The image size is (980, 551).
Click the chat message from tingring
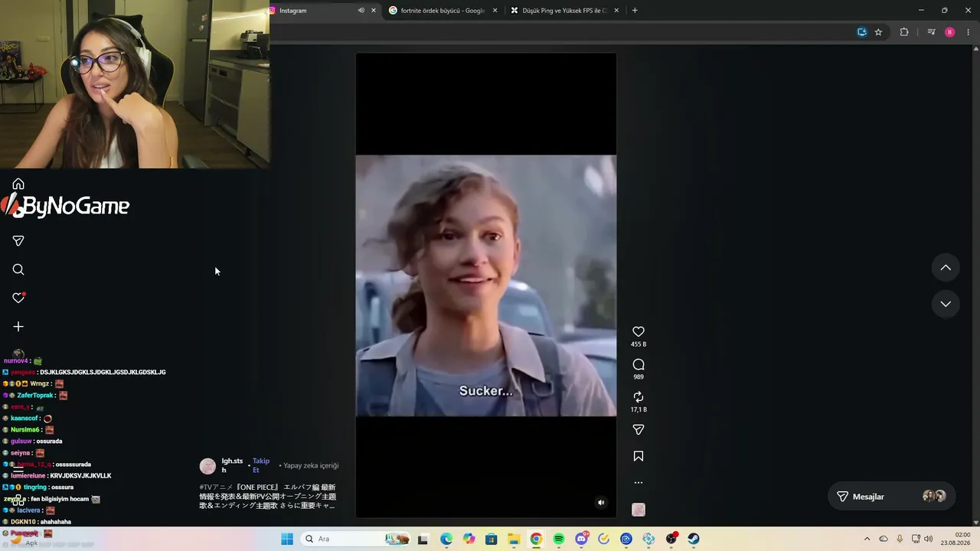tap(38, 487)
